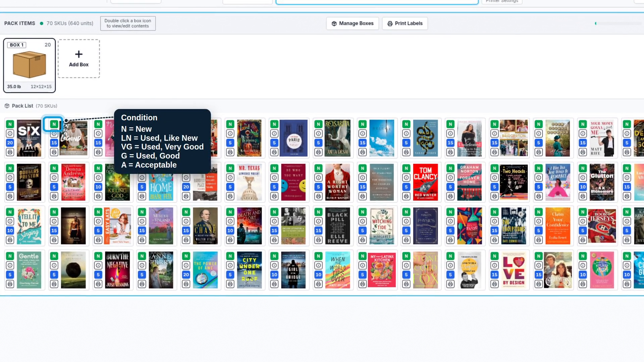The image size is (644, 362).
Task: Open info for City Under One Roof
Action: (230, 265)
